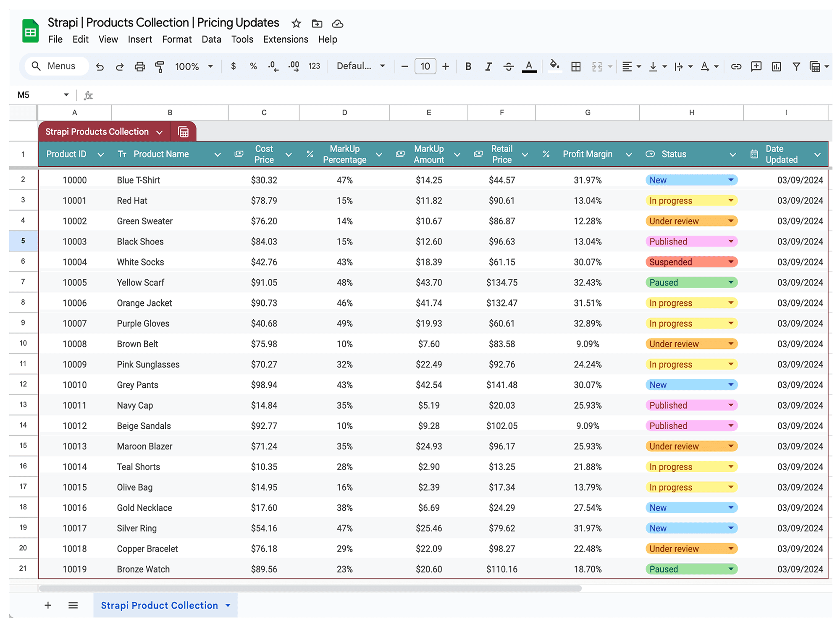Viewport: 840px width, 630px height.
Task: Click the Borders icon
Action: pos(576,66)
